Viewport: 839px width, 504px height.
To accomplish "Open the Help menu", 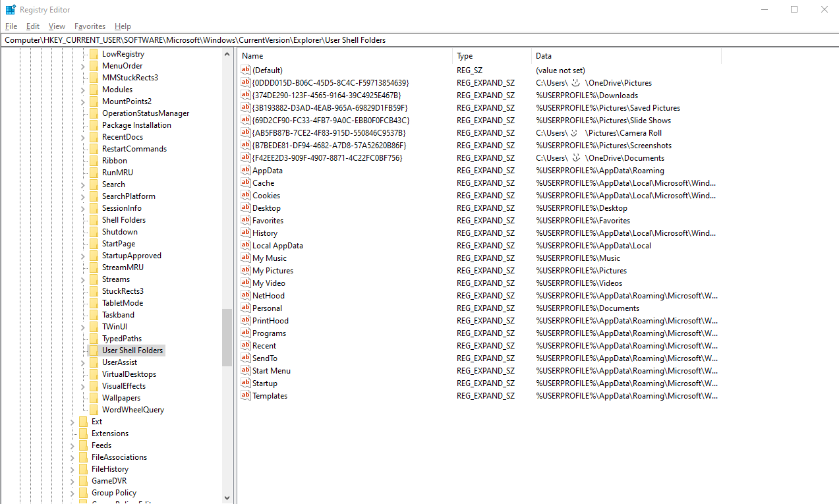I will (123, 26).
